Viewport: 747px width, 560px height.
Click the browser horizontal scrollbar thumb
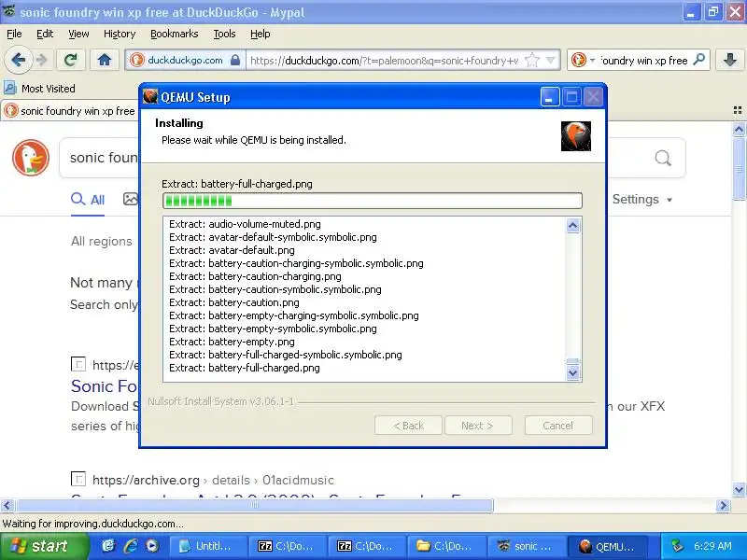coord(254,505)
